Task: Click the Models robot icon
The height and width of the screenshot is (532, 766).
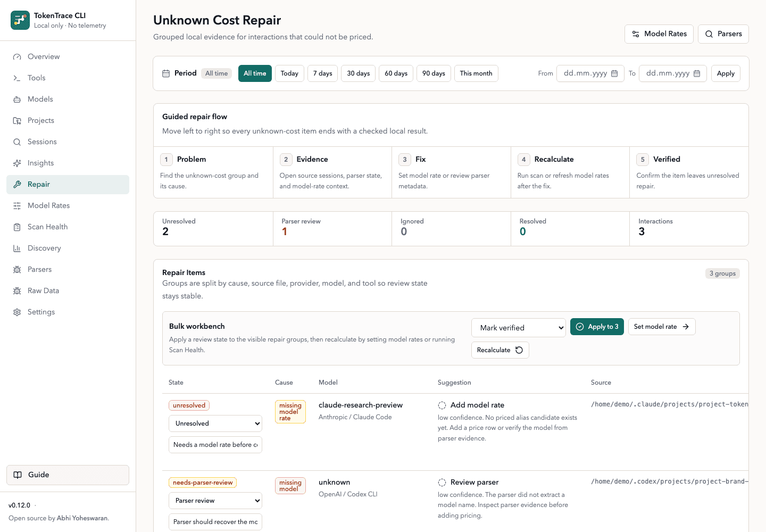Action: (x=17, y=99)
